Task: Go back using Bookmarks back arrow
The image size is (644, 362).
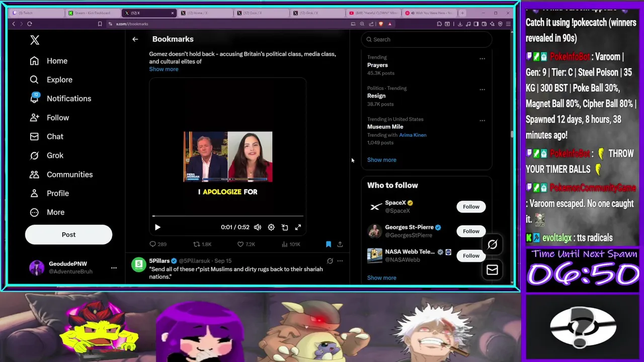Action: click(x=135, y=39)
